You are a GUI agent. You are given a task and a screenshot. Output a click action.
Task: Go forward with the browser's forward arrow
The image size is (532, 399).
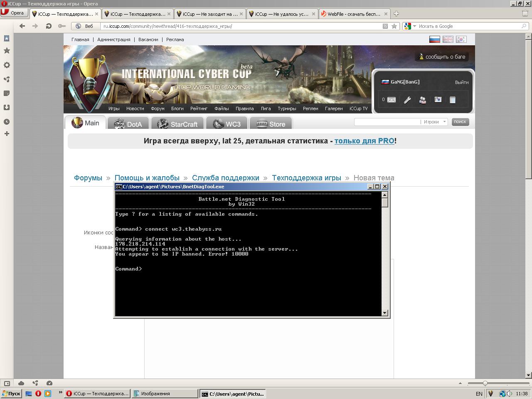[x=35, y=26]
